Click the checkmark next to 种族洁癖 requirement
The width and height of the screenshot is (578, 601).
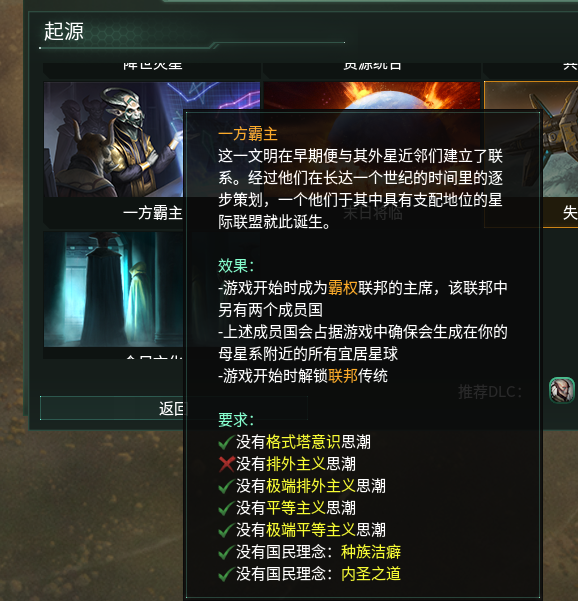227,552
